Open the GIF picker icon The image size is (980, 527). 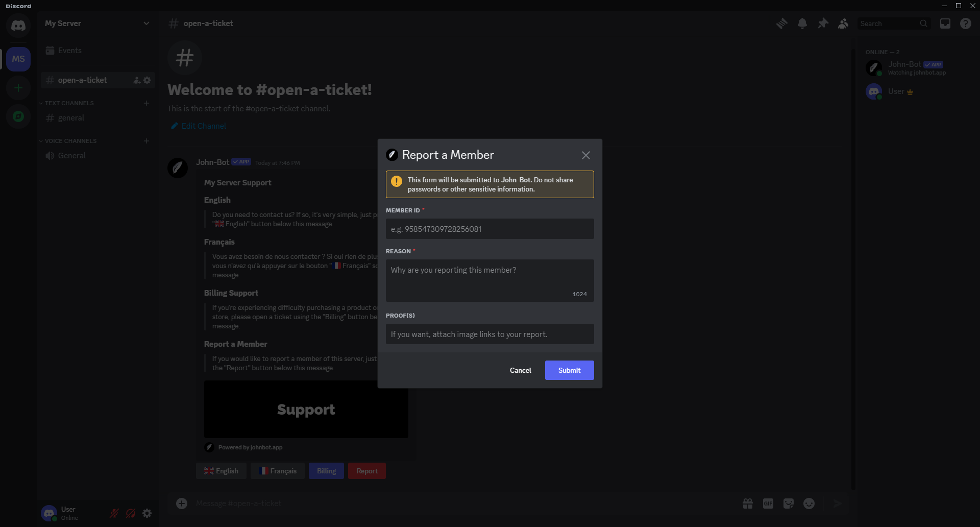[x=768, y=504]
